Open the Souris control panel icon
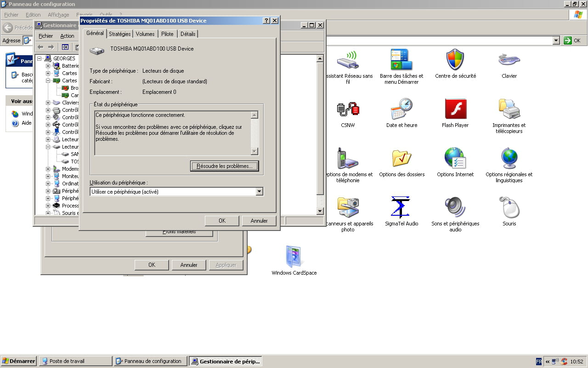588x368 pixels. click(x=509, y=207)
